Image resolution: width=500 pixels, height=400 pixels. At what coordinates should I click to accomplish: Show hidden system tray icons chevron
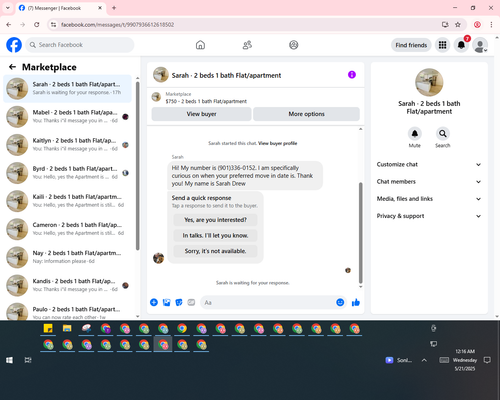[424, 360]
